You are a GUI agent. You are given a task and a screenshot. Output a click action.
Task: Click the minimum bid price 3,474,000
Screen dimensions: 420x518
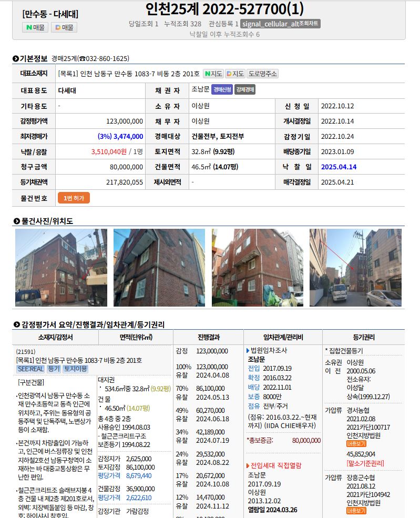pos(128,136)
